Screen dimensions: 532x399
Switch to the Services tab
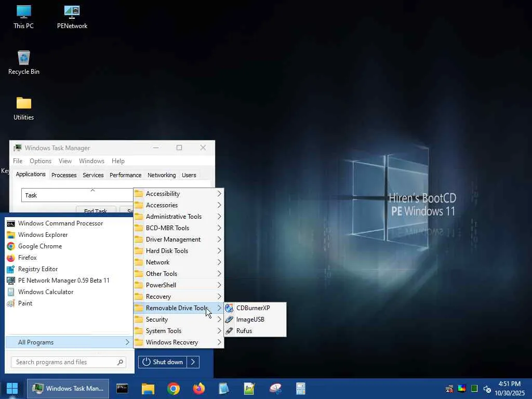(x=93, y=175)
